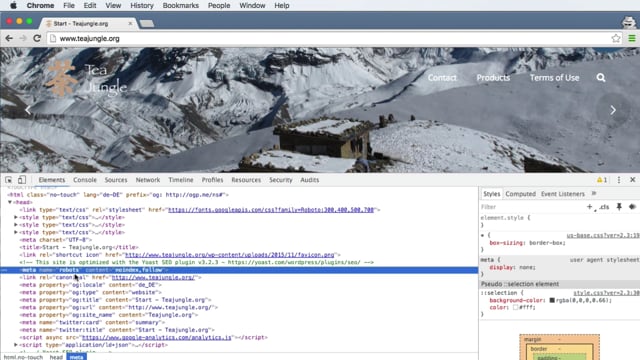Open the Timeline tab

[x=181, y=180]
